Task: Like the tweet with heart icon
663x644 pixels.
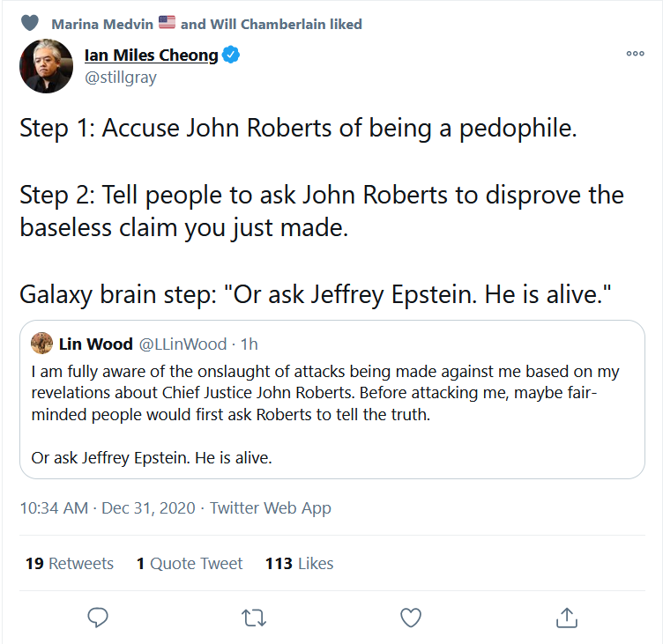Action: 411,618
